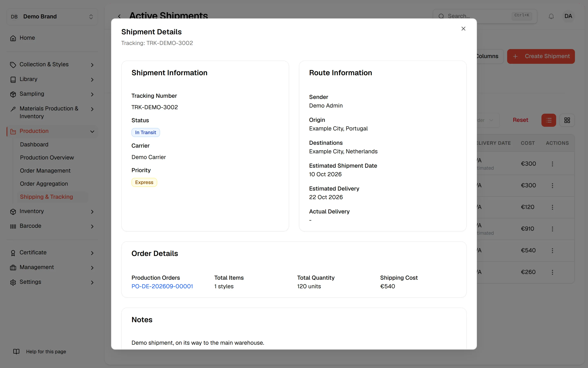This screenshot has height=368, width=588.
Task: Click the In Transit status badge
Action: [x=146, y=132]
